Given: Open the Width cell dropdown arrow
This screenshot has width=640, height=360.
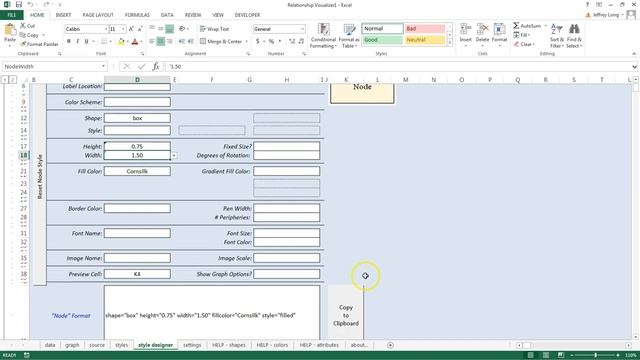Looking at the screenshot, I should coord(174,156).
